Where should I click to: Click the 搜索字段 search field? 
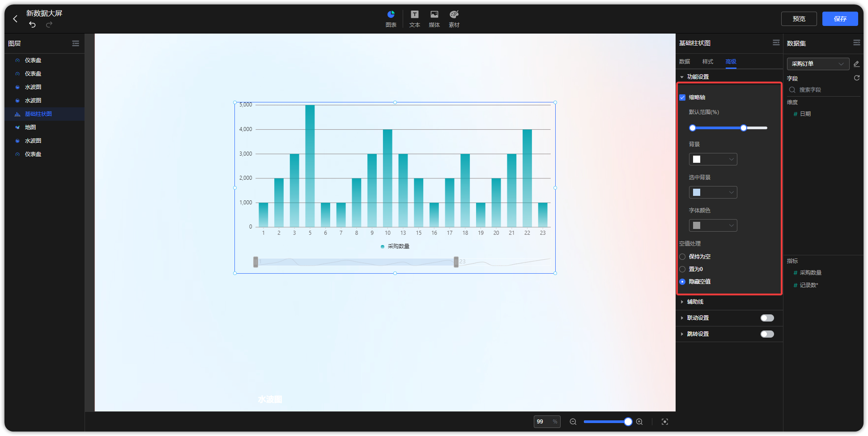click(x=824, y=90)
